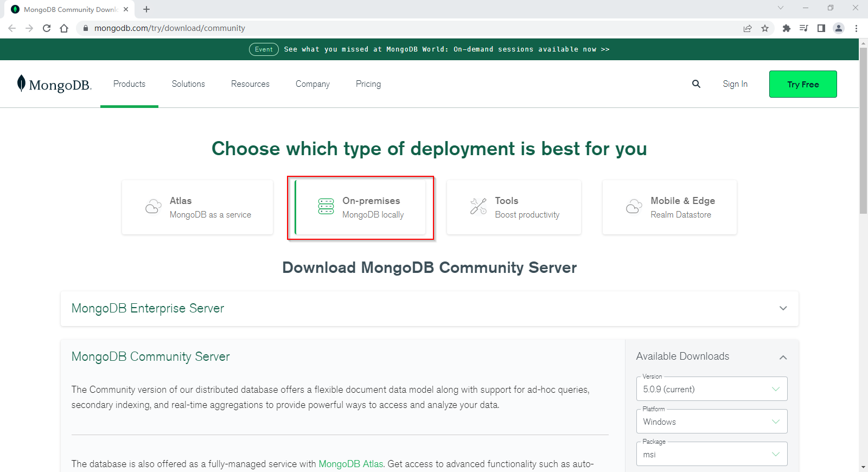The height and width of the screenshot is (472, 868).
Task: Open the Package msi dropdown
Action: click(x=711, y=454)
